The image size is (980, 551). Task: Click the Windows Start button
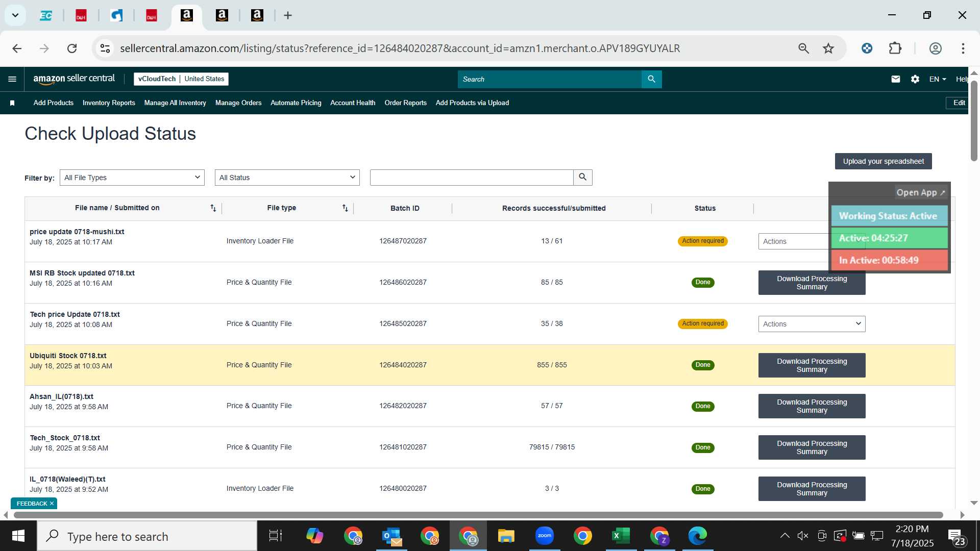click(18, 536)
